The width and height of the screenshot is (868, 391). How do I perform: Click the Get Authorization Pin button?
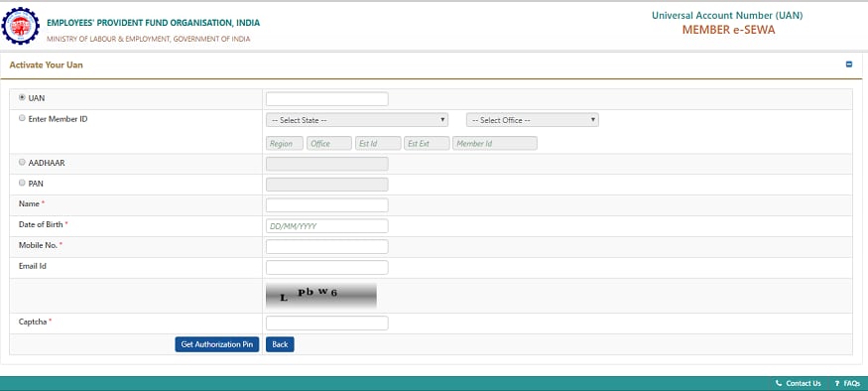tap(217, 344)
